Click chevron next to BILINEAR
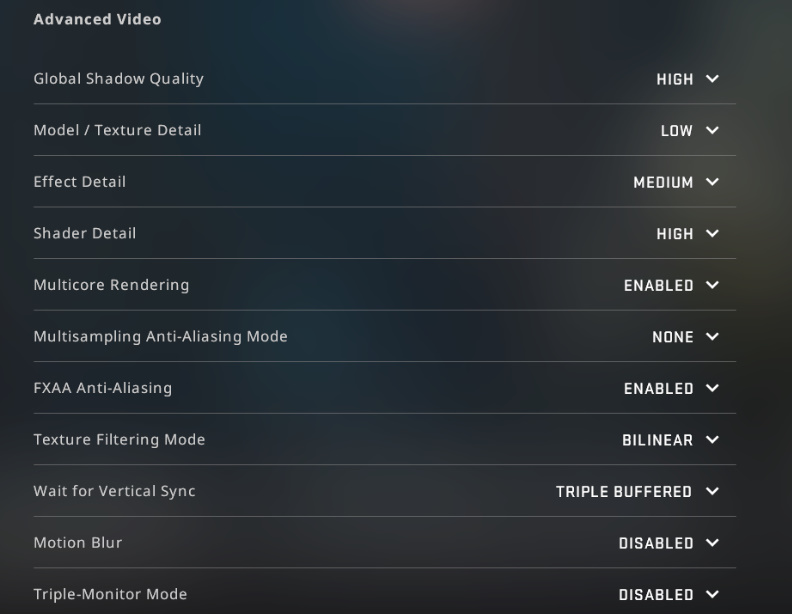Screen dimensions: 792x614 tap(712, 440)
